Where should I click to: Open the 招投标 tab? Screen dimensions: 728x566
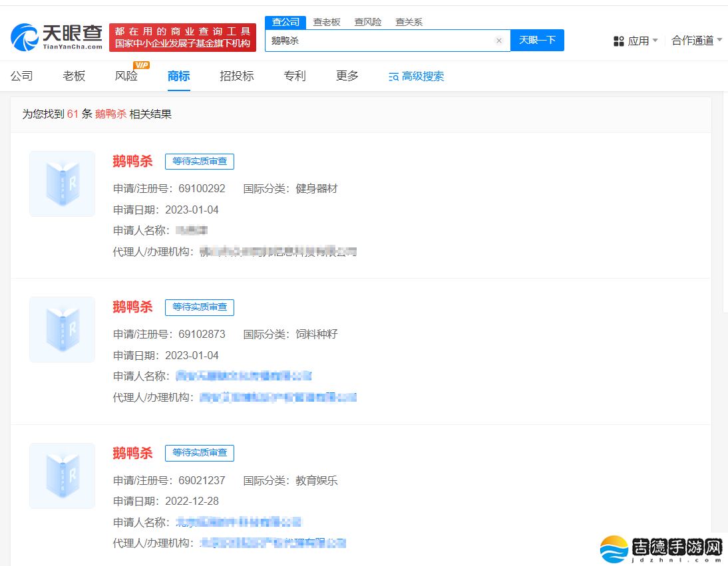(236, 76)
